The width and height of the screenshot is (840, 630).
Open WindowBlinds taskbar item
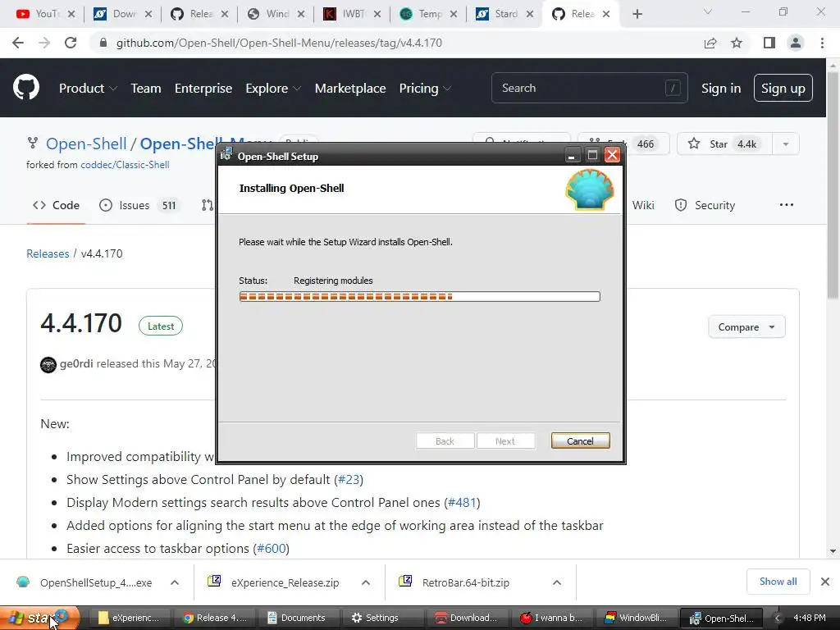(636, 618)
